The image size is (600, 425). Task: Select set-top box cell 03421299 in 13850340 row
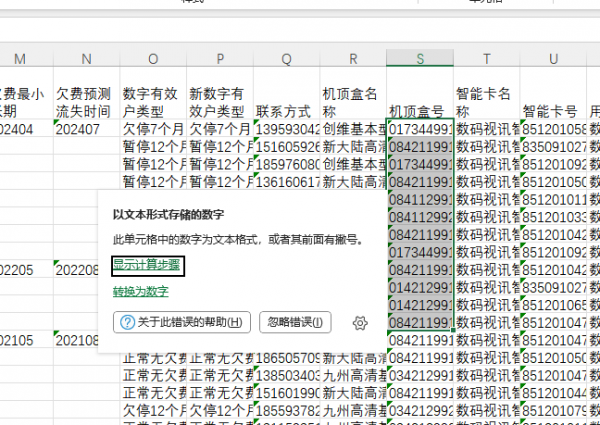coord(420,375)
